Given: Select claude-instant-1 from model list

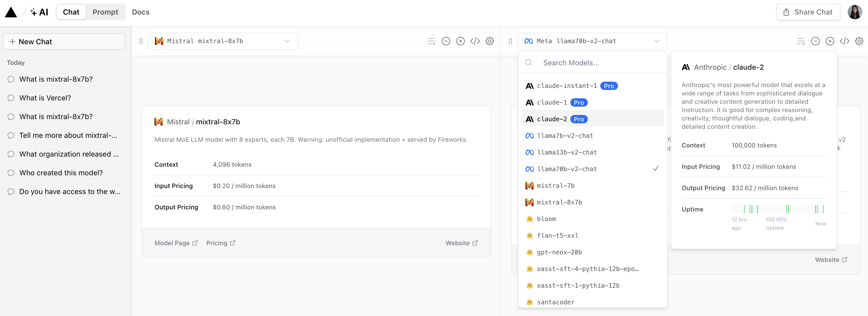Looking at the screenshot, I should [592, 86].
